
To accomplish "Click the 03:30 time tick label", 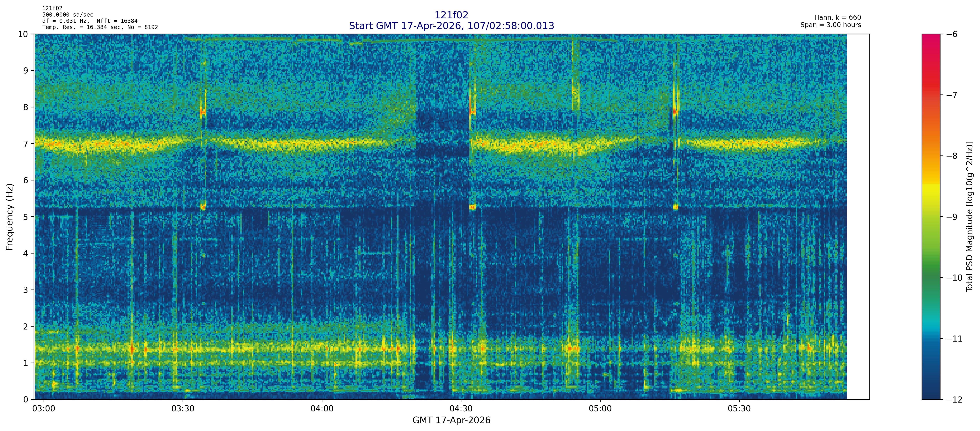I will coord(183,409).
